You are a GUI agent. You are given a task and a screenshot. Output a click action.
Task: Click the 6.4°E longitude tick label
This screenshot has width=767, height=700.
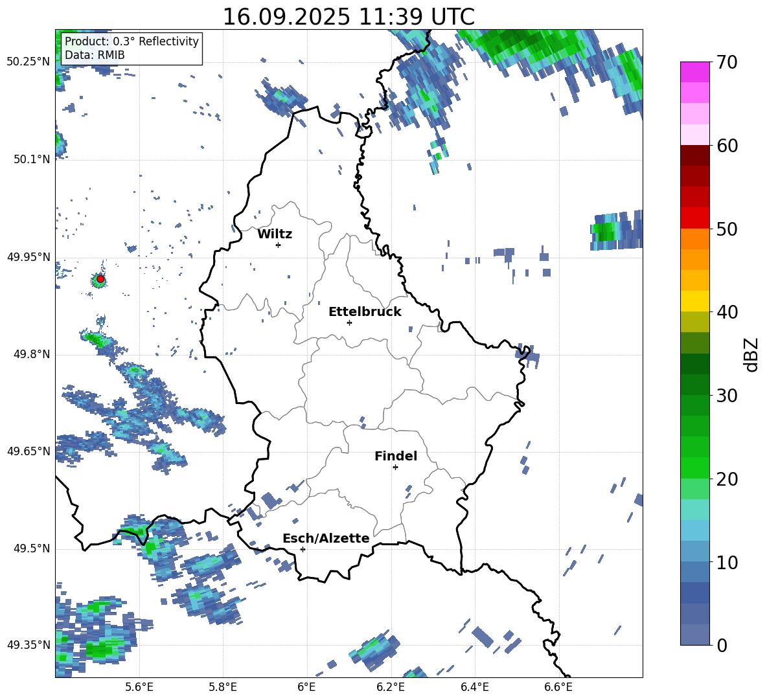click(474, 688)
